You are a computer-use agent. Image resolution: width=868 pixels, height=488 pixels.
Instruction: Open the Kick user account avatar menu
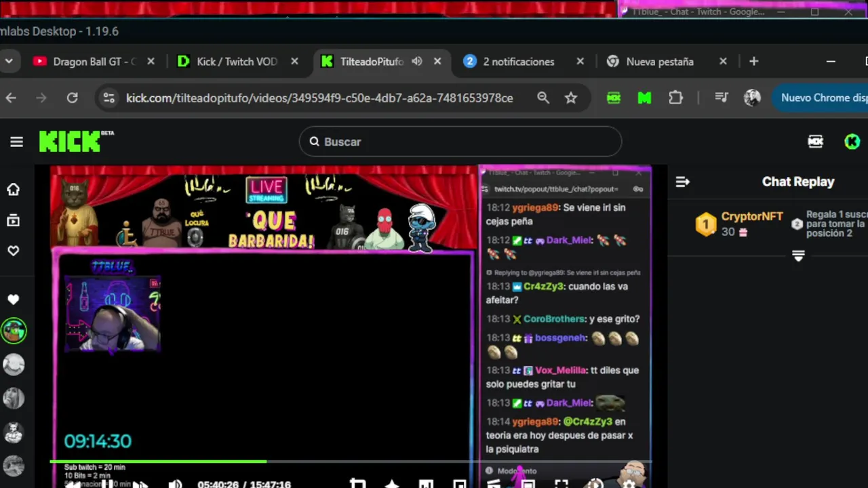coord(852,142)
